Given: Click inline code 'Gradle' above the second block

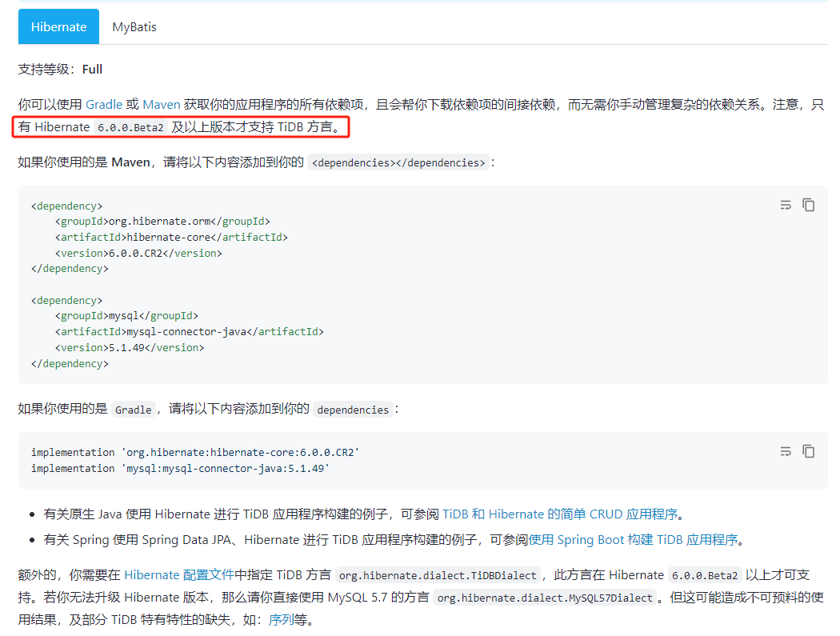Looking at the screenshot, I should pos(134,410).
